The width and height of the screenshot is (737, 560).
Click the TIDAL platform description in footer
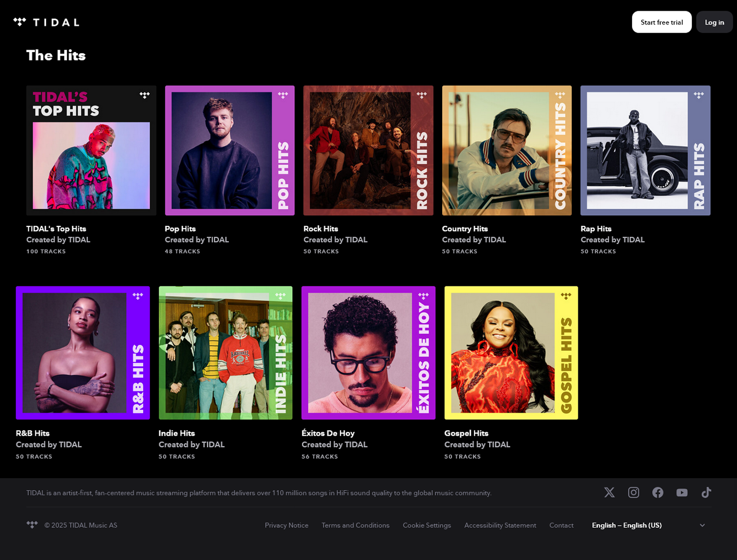pos(259,493)
